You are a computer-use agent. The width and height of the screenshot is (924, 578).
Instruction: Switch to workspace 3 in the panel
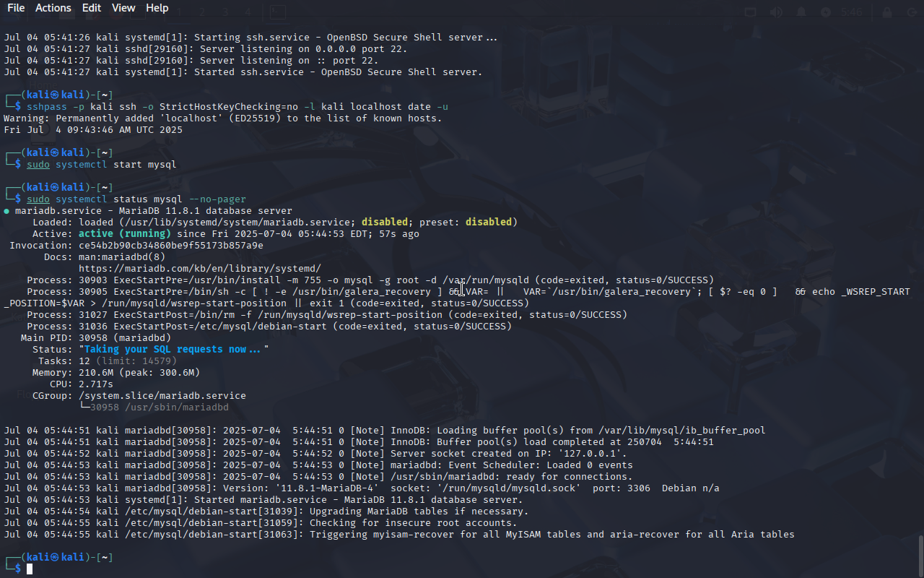coord(225,12)
